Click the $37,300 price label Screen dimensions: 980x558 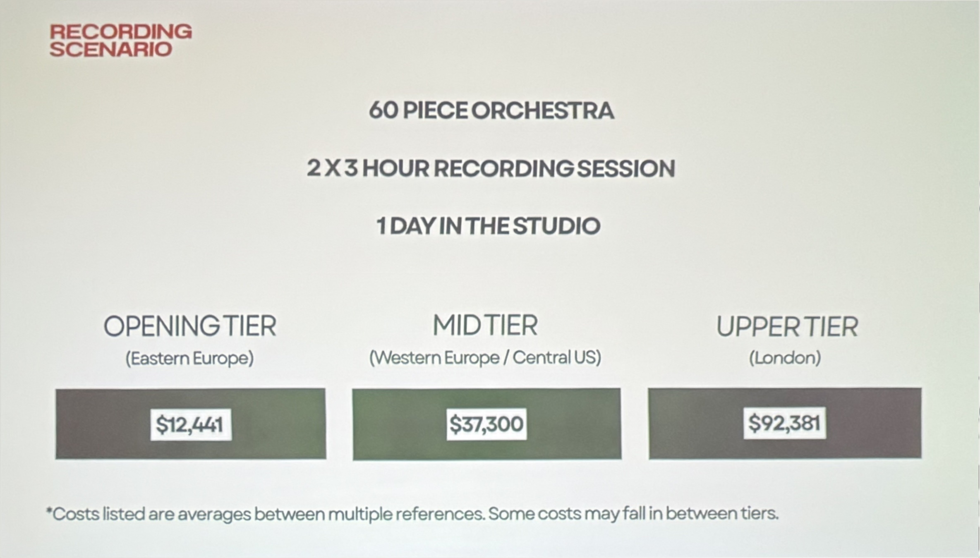[x=486, y=424]
